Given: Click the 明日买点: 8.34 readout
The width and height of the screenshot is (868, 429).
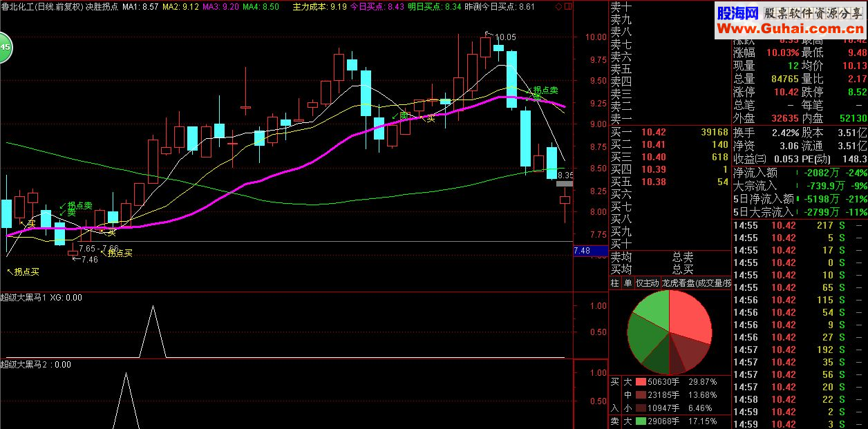Looking at the screenshot, I should 434,6.
